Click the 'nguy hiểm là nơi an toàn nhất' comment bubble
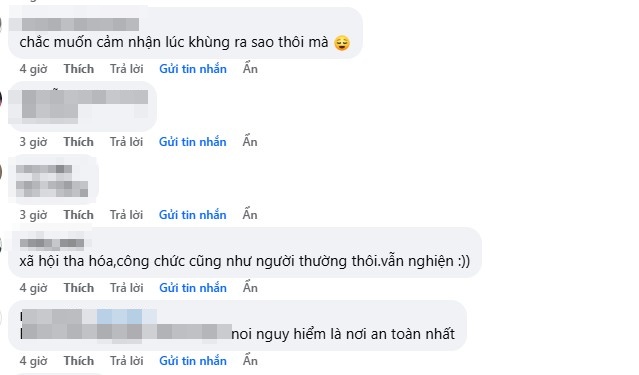This screenshot has height=375, width=639. point(237,326)
